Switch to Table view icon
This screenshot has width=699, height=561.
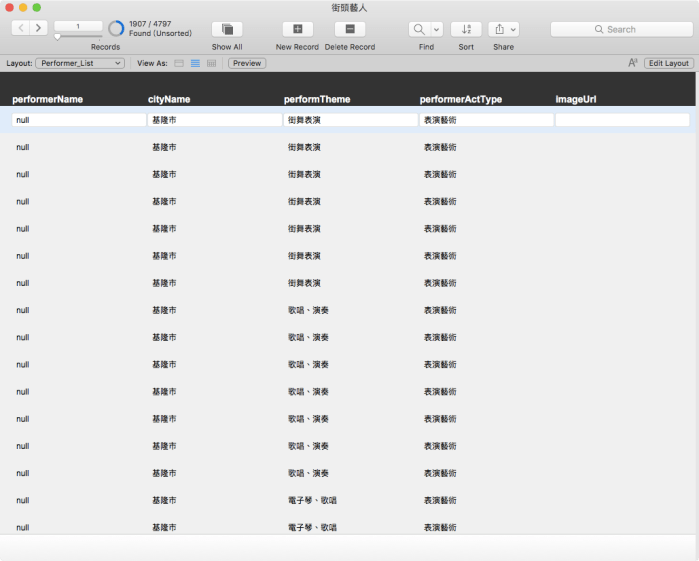(x=211, y=63)
